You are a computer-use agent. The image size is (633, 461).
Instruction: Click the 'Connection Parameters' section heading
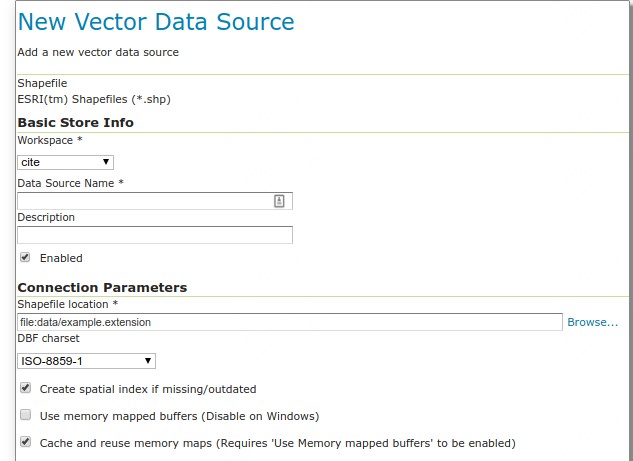102,287
